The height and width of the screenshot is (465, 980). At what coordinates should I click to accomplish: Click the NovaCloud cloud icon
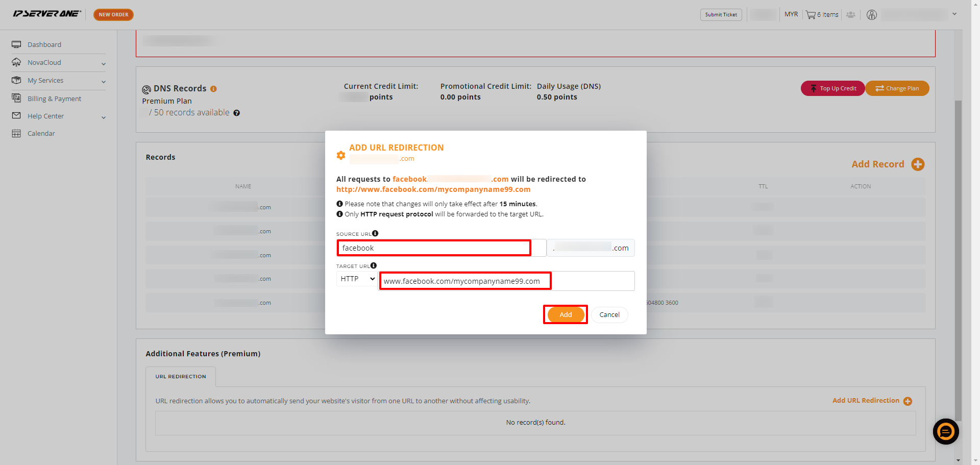[x=16, y=62]
